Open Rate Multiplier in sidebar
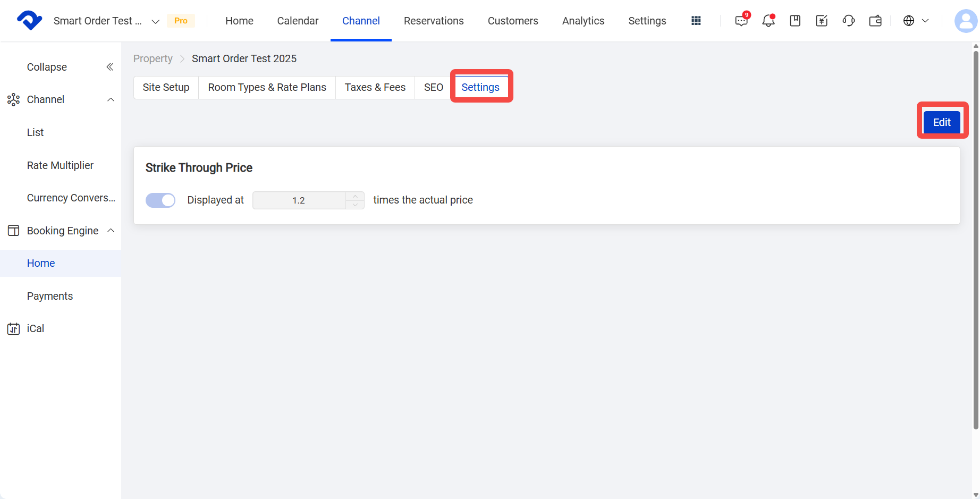 [x=61, y=165]
